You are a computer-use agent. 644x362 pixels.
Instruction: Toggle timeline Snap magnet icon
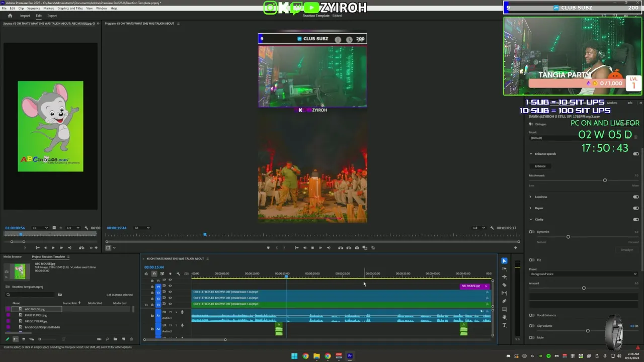[x=154, y=274]
